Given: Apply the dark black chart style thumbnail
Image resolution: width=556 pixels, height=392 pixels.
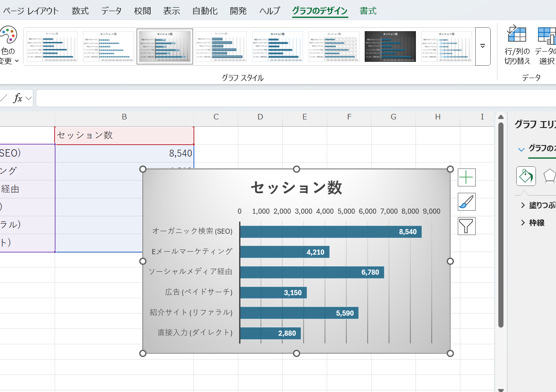Looking at the screenshot, I should click(390, 46).
